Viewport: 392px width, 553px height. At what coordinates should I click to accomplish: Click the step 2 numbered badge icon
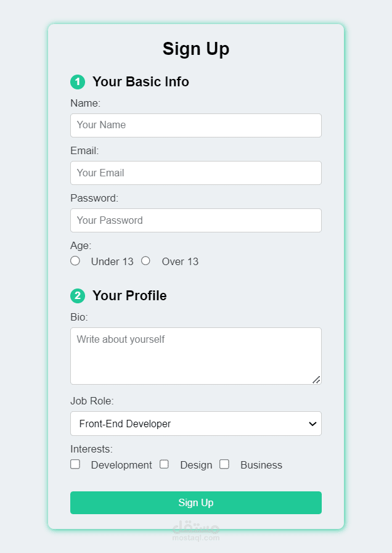point(78,296)
